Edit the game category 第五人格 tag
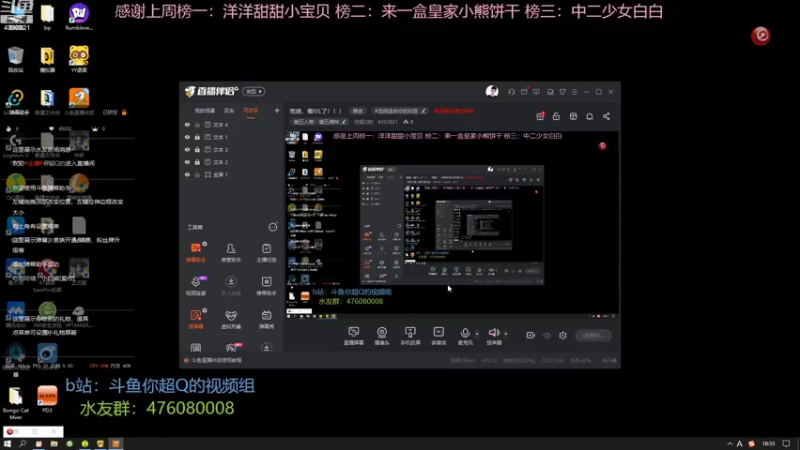Viewport: 800px width, 450px height. pos(319,122)
